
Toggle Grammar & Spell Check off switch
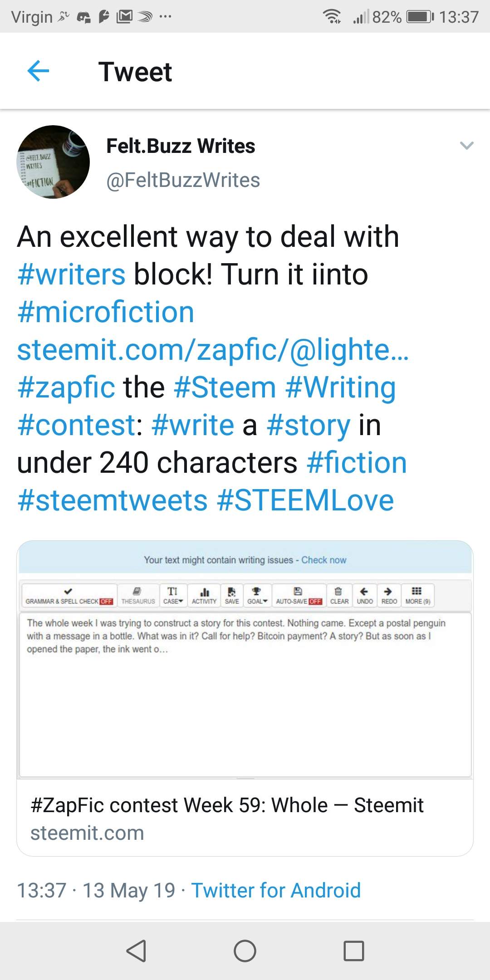106,601
